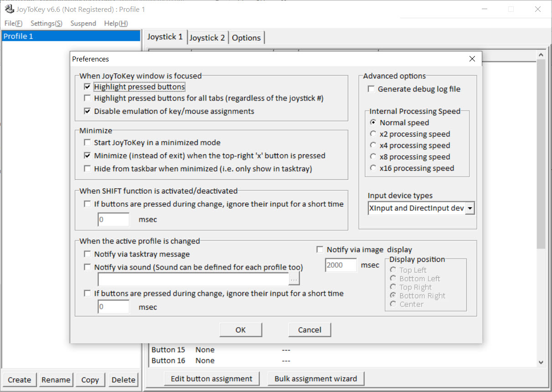This screenshot has height=392, width=552.
Task: Click the 2000 msec notification duration field
Action: click(340, 265)
